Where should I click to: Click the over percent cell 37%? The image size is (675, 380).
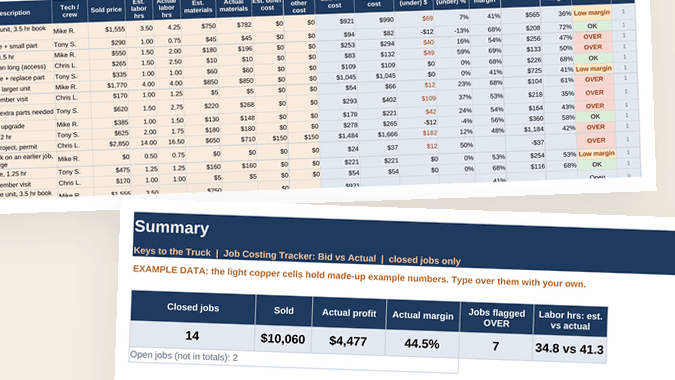tap(465, 97)
